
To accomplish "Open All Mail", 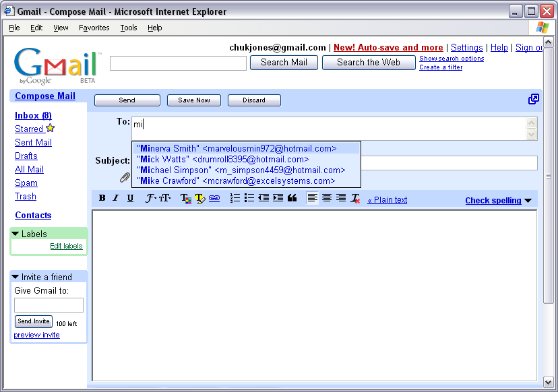I will [29, 170].
